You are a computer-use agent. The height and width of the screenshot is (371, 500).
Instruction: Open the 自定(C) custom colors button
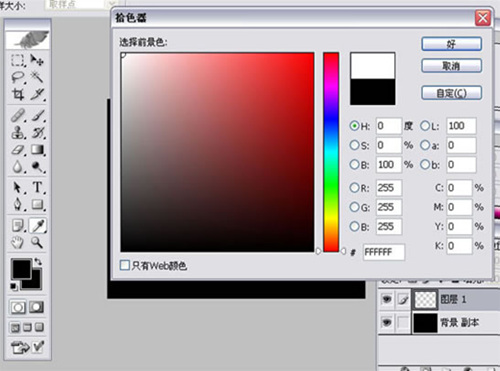coord(451,93)
